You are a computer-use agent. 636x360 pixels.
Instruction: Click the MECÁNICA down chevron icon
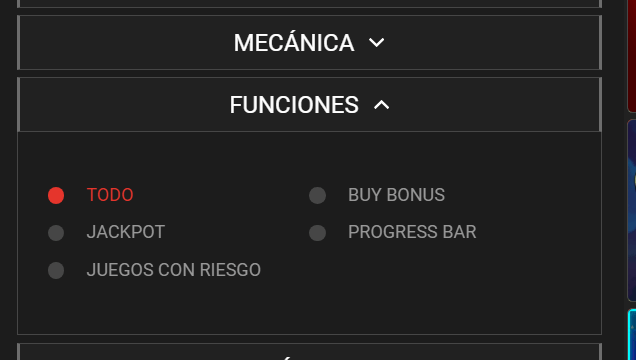tap(376, 43)
